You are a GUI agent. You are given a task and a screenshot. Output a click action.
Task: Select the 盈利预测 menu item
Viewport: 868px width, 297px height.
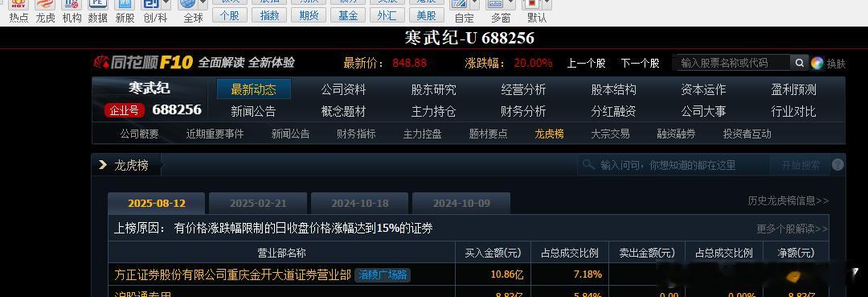pyautogui.click(x=793, y=89)
